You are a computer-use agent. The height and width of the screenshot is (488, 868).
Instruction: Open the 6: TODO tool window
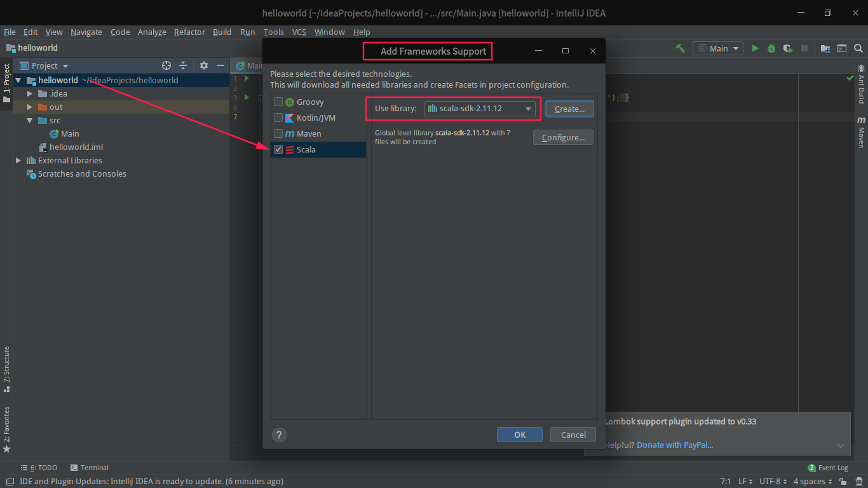coord(39,468)
